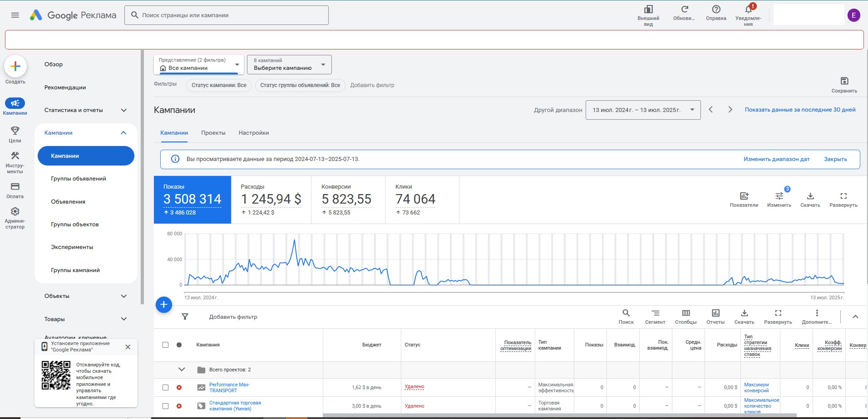Click the Columns (Столбцы) table icon
Viewport: 868px width, 419px height.
click(686, 313)
